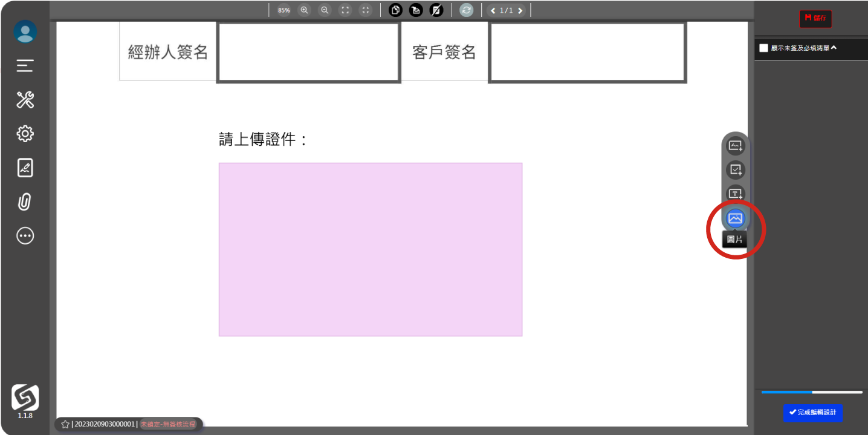868x435 pixels.
Task: Click the zoom out magnifier icon
Action: click(x=325, y=10)
